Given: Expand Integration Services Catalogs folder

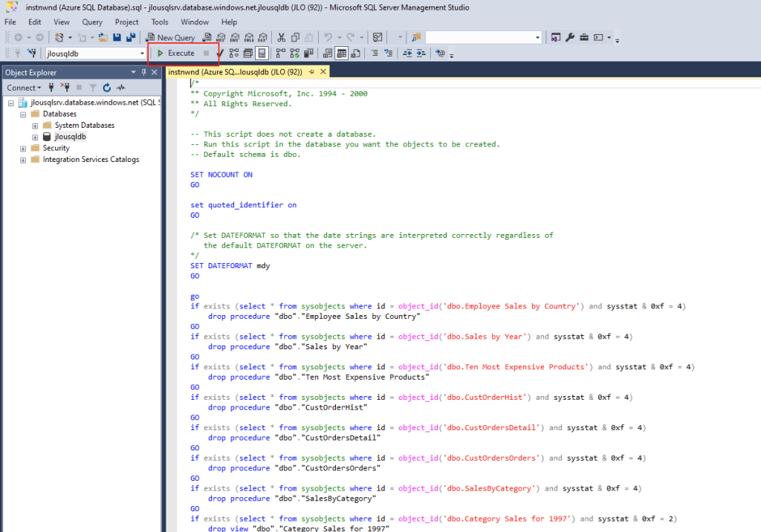Looking at the screenshot, I should click(x=23, y=160).
